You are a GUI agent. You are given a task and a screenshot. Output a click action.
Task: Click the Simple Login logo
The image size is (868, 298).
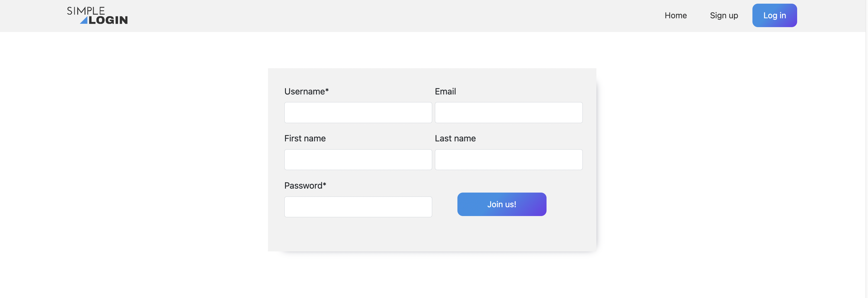[x=97, y=15]
